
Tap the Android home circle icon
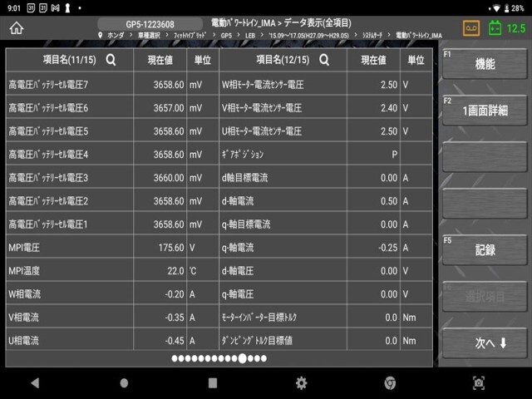[x=124, y=383]
